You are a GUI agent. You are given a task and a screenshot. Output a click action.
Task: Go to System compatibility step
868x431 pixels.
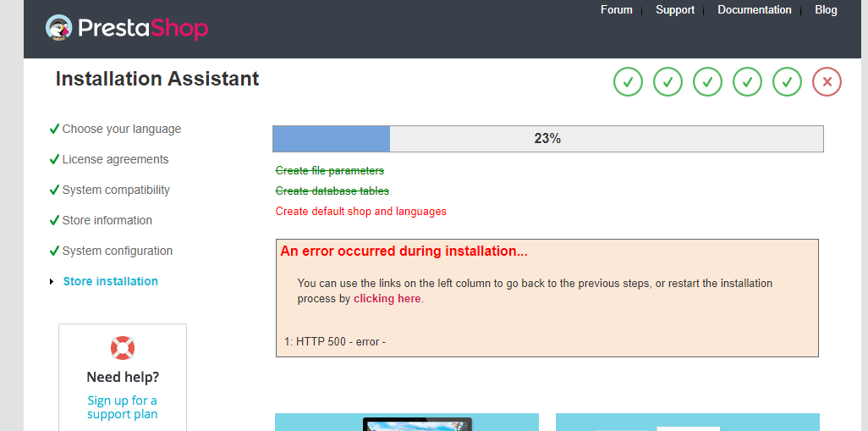116,190
